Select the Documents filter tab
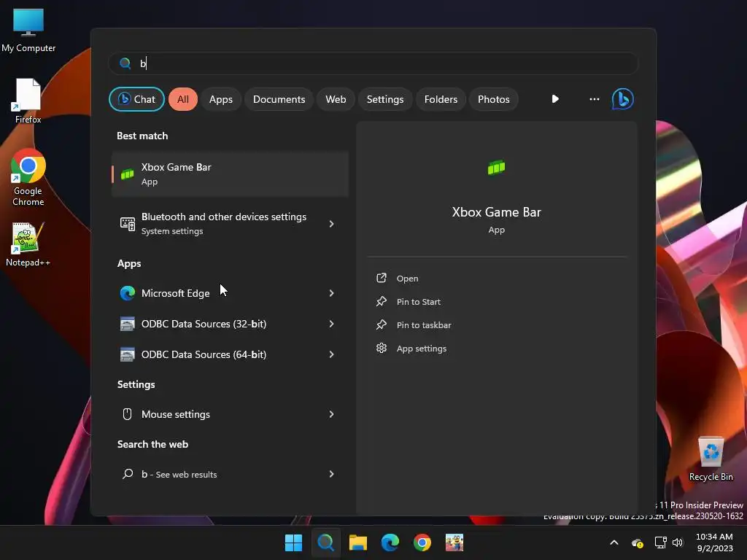The image size is (747, 560). (279, 99)
